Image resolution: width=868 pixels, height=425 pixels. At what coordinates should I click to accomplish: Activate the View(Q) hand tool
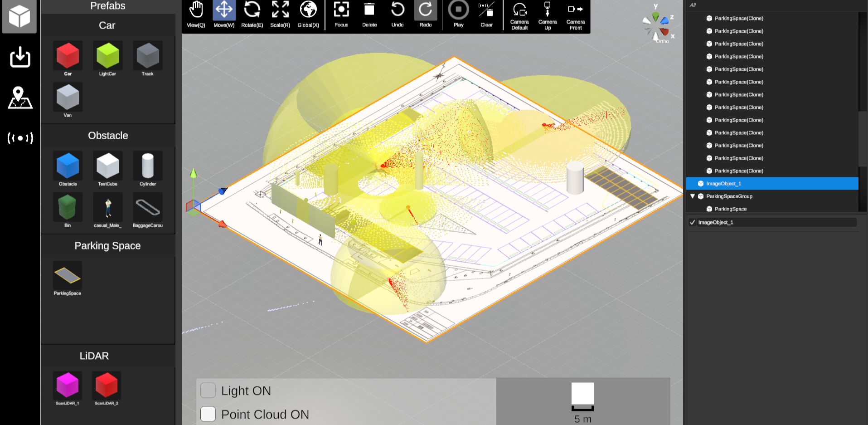pos(196,15)
